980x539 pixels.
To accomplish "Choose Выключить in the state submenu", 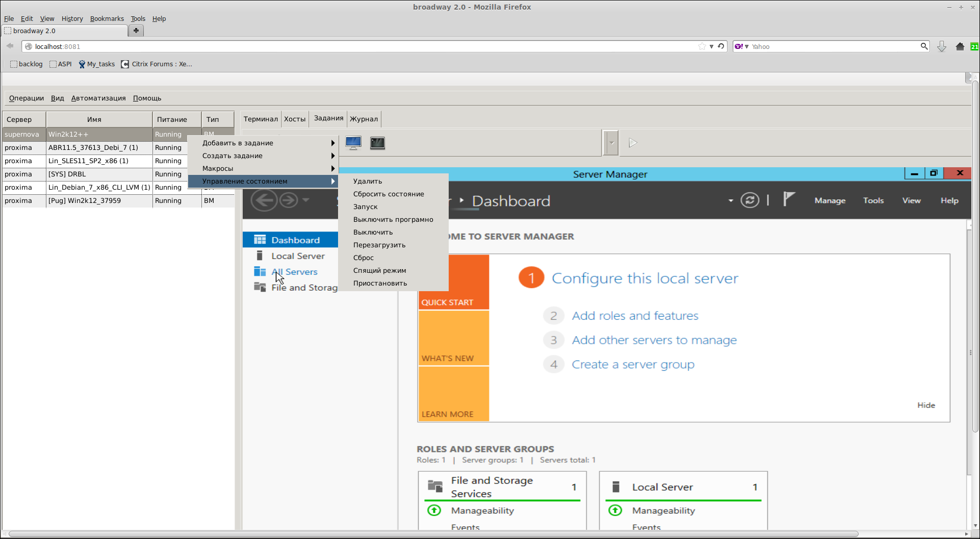I will (x=393, y=232).
